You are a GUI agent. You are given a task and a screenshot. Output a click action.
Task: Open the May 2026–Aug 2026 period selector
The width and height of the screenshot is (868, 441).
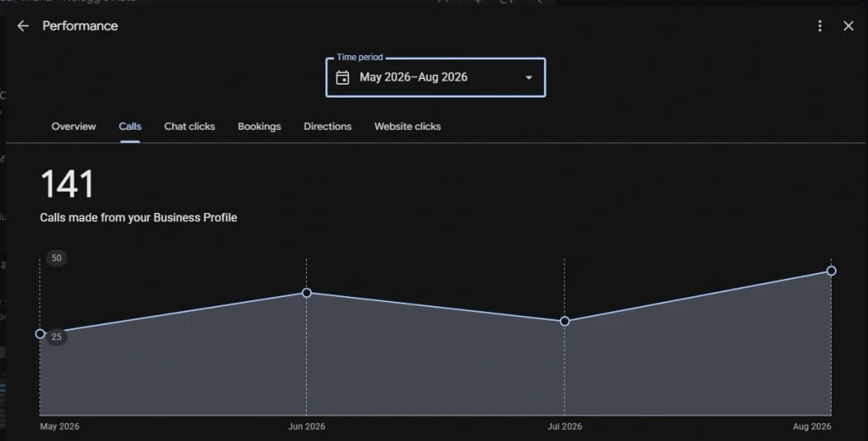click(436, 77)
